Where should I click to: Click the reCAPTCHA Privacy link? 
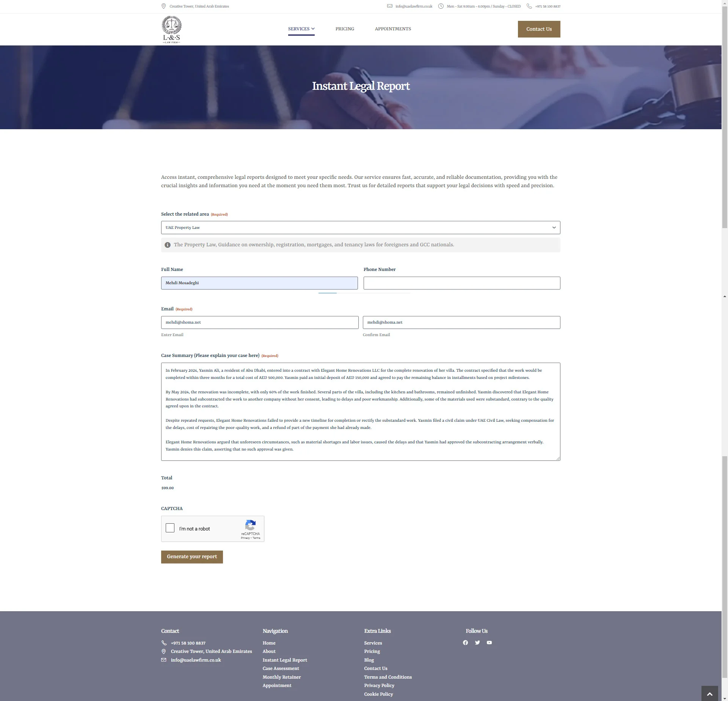click(x=245, y=538)
